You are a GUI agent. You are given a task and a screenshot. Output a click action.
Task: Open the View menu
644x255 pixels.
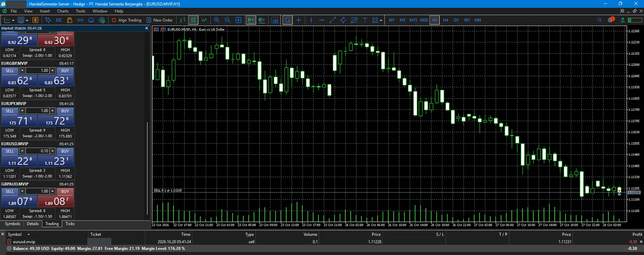[28, 11]
